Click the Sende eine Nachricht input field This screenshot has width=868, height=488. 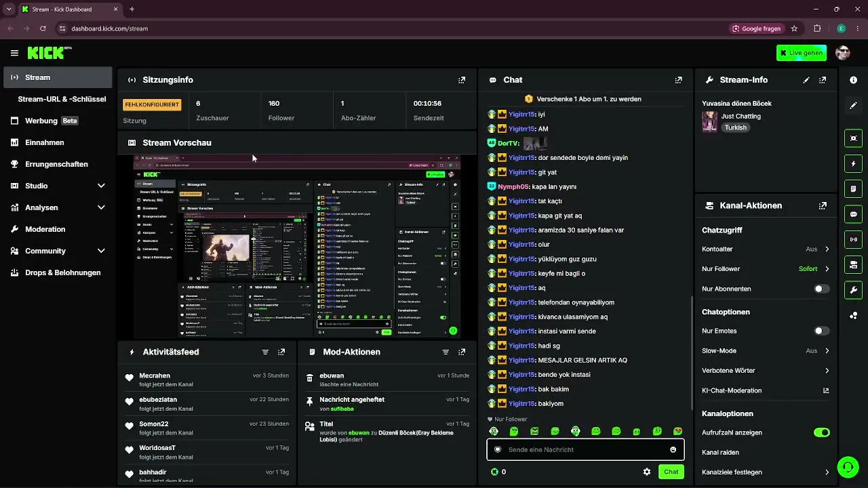(585, 449)
